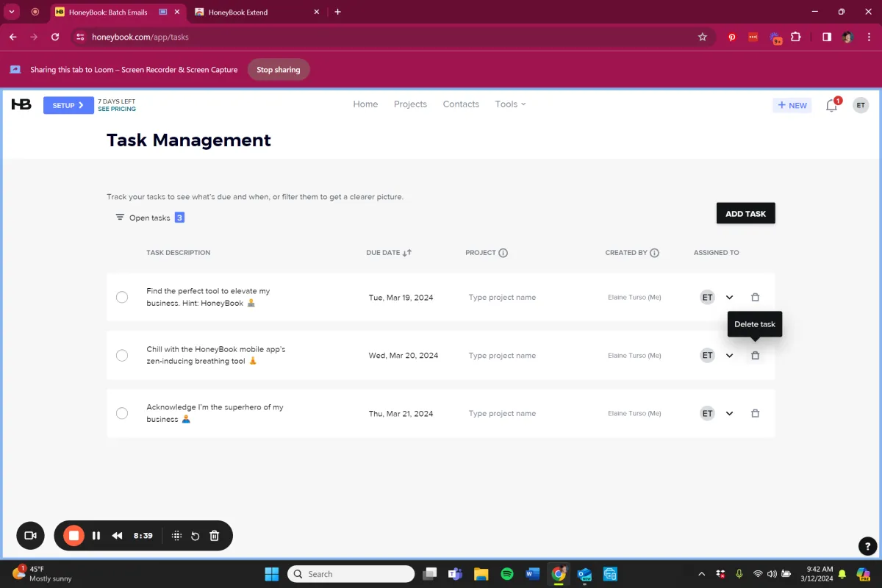882x588 pixels.
Task: Mark 'Find the perfect tool' task complete
Action: [x=122, y=297]
